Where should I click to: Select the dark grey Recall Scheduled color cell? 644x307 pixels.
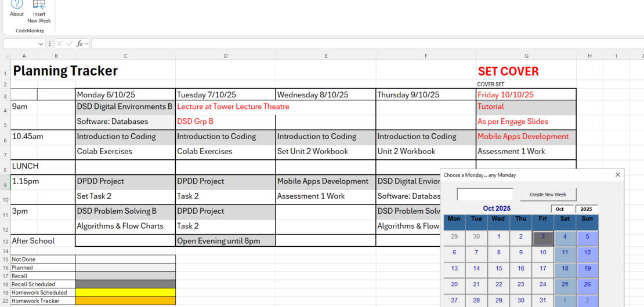(125, 284)
